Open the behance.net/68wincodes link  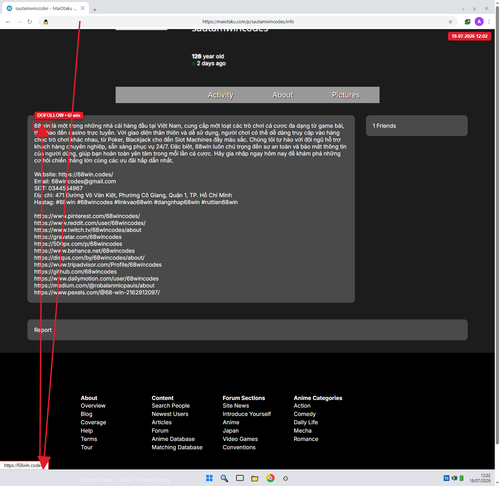click(84, 251)
